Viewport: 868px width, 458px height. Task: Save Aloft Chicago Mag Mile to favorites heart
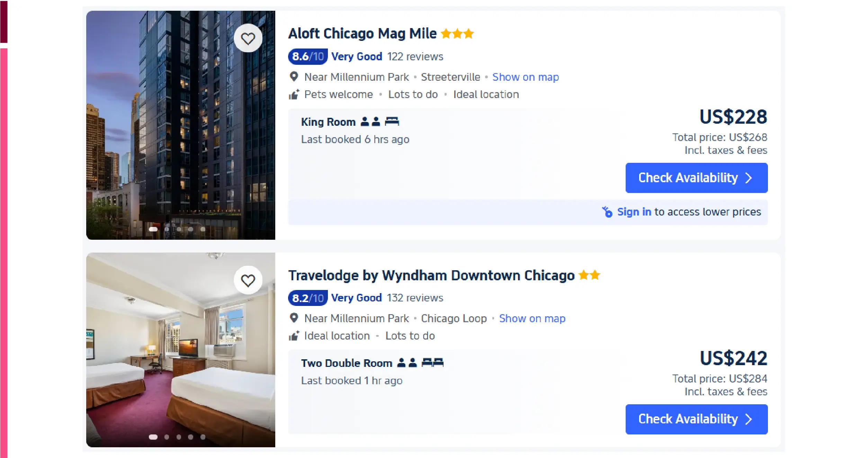tap(248, 38)
